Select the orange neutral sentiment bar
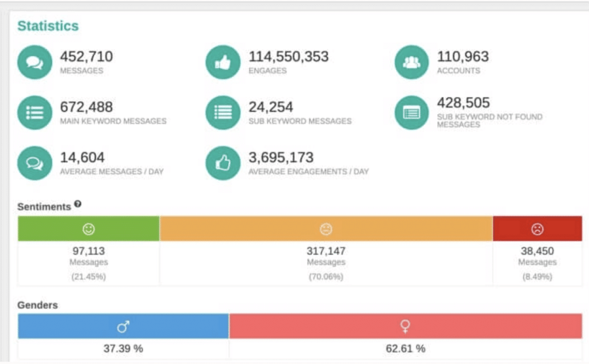 click(326, 229)
